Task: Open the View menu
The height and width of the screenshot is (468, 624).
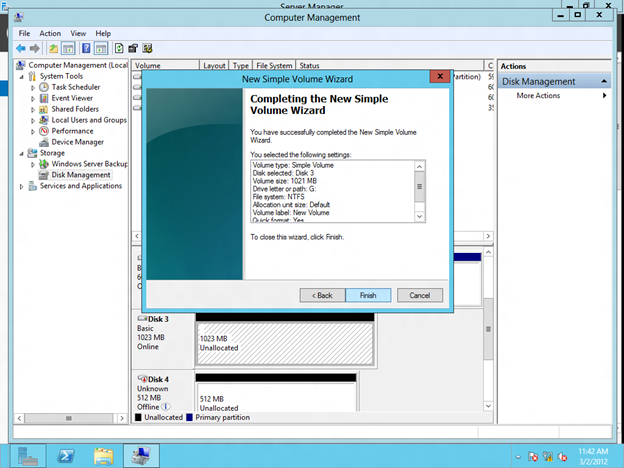Action: coord(78,33)
